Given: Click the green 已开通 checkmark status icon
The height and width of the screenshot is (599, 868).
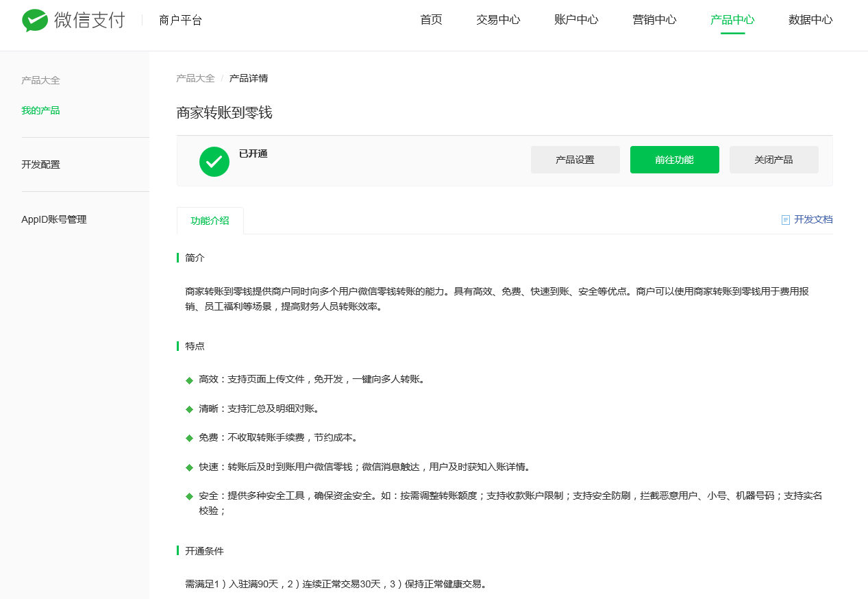Looking at the screenshot, I should tap(214, 162).
